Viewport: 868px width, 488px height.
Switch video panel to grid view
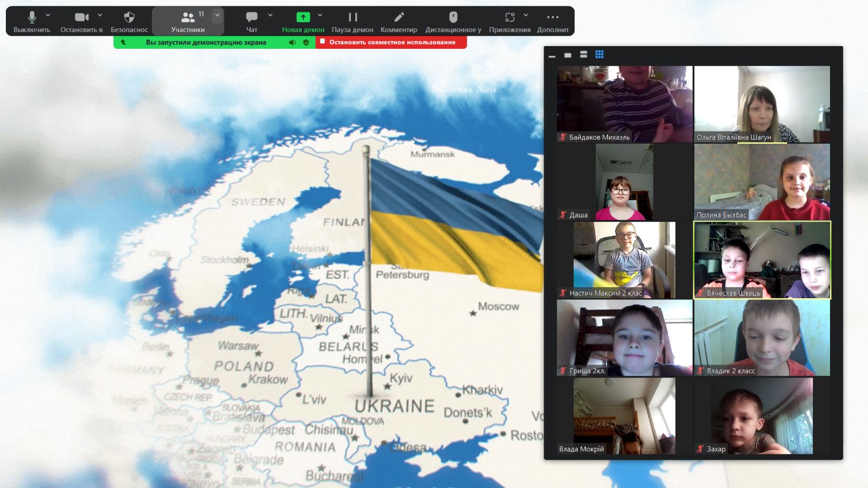(x=599, y=54)
